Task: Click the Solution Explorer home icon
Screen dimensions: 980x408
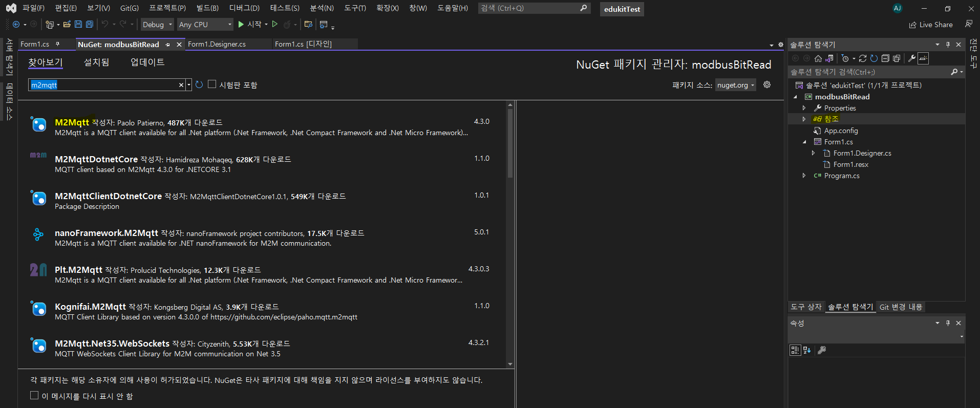Action: coord(818,58)
